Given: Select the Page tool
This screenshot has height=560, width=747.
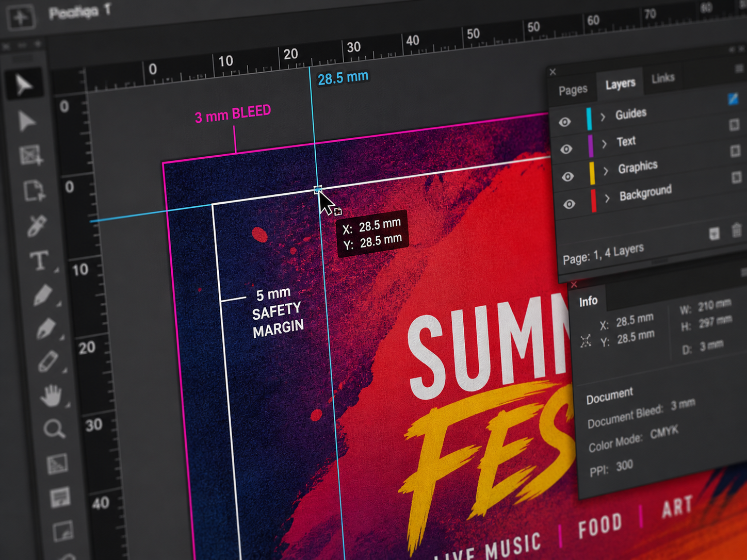Looking at the screenshot, I should click(35, 190).
